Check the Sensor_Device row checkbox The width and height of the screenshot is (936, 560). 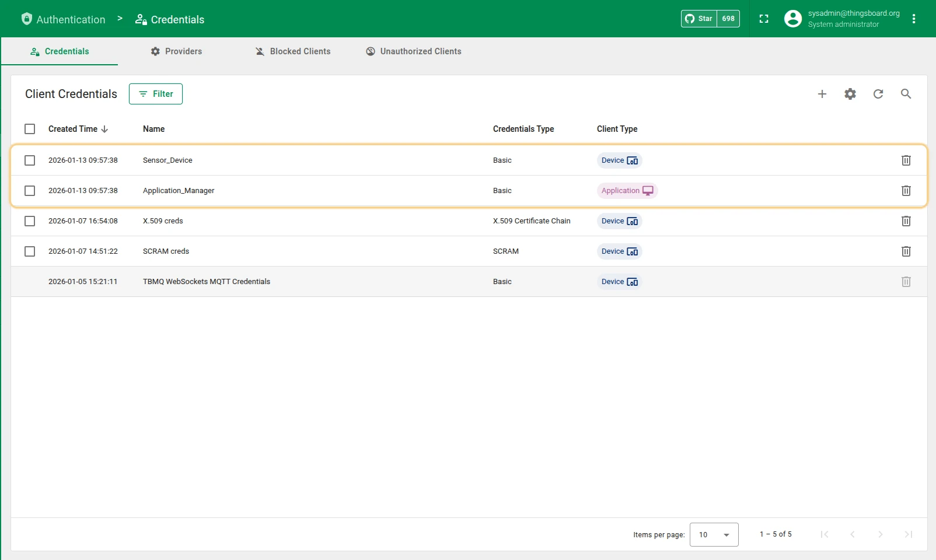point(30,160)
